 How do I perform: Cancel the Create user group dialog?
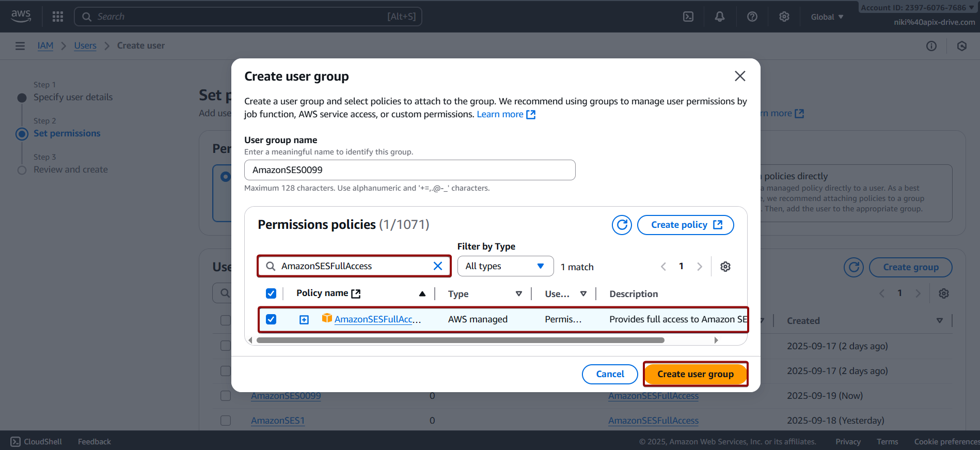[610, 374]
